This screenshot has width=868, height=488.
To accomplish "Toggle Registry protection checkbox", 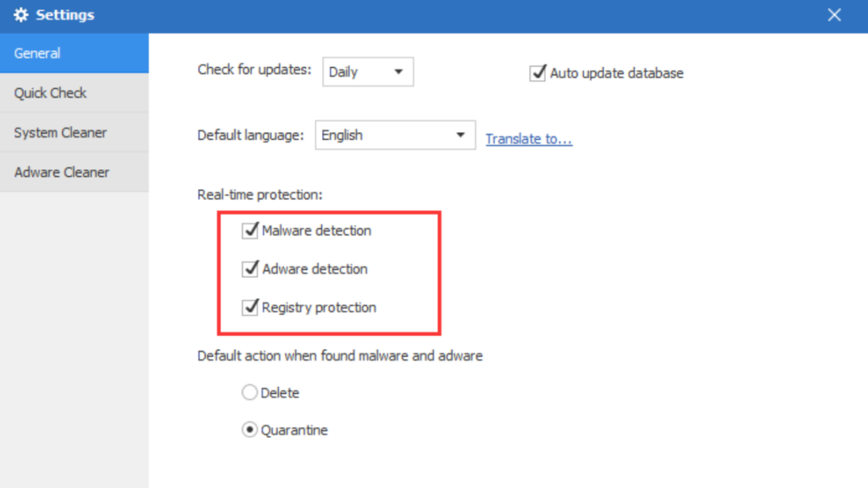I will click(x=250, y=308).
